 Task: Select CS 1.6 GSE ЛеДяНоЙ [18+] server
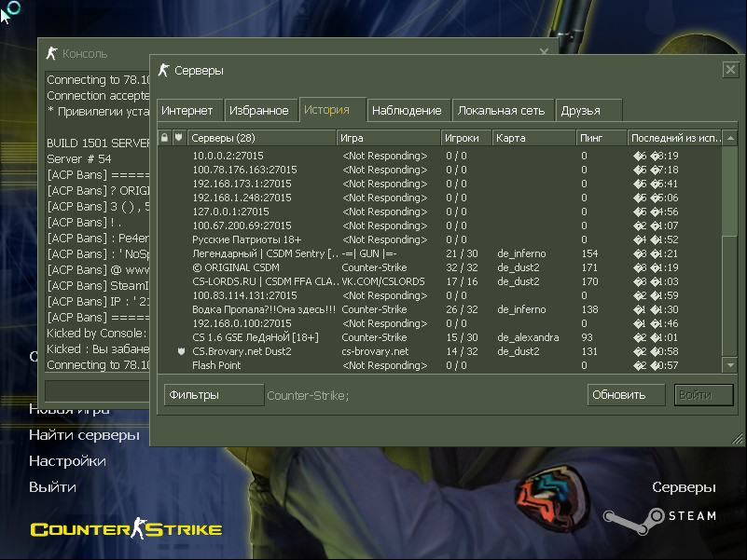click(256, 337)
